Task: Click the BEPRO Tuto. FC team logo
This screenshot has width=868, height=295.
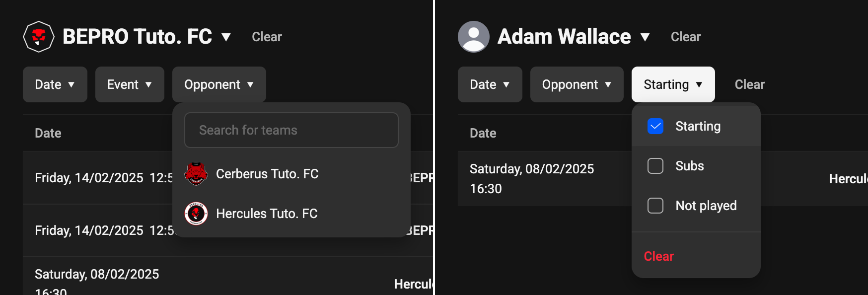Action: pyautogui.click(x=39, y=37)
